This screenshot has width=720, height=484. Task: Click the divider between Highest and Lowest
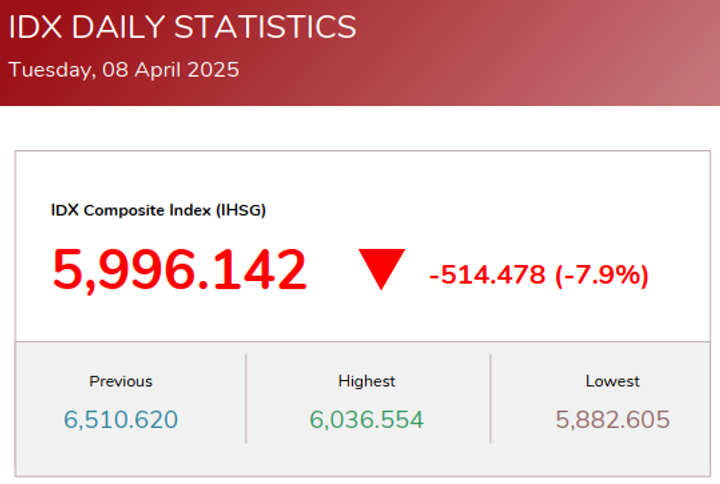point(490,398)
